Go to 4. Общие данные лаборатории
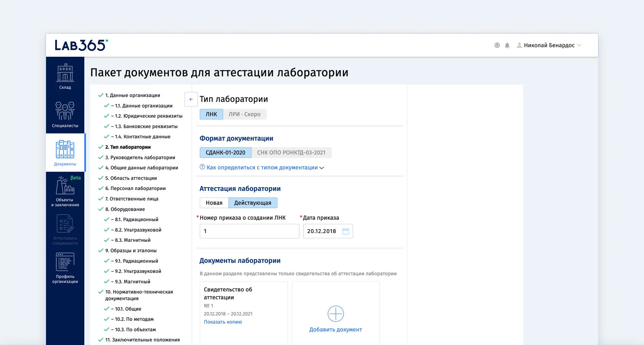Image resolution: width=644 pixels, height=345 pixels. click(142, 168)
